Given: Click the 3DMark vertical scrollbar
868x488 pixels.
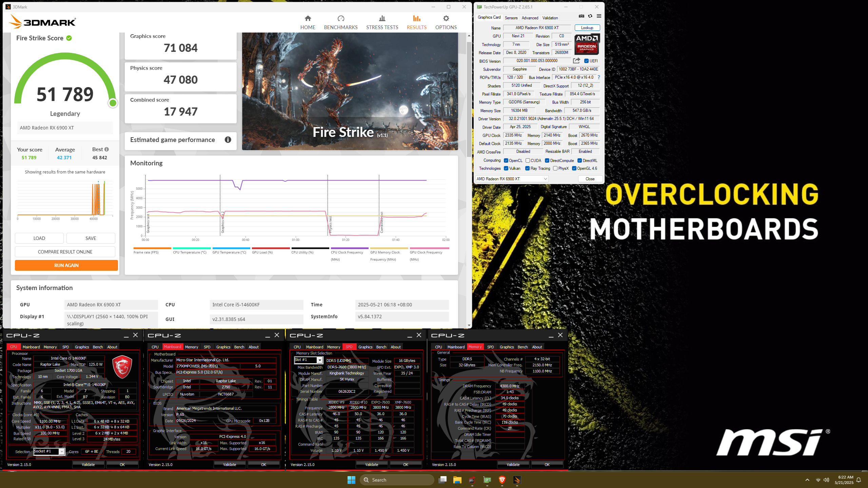Looking at the screenshot, I should click(469, 99).
